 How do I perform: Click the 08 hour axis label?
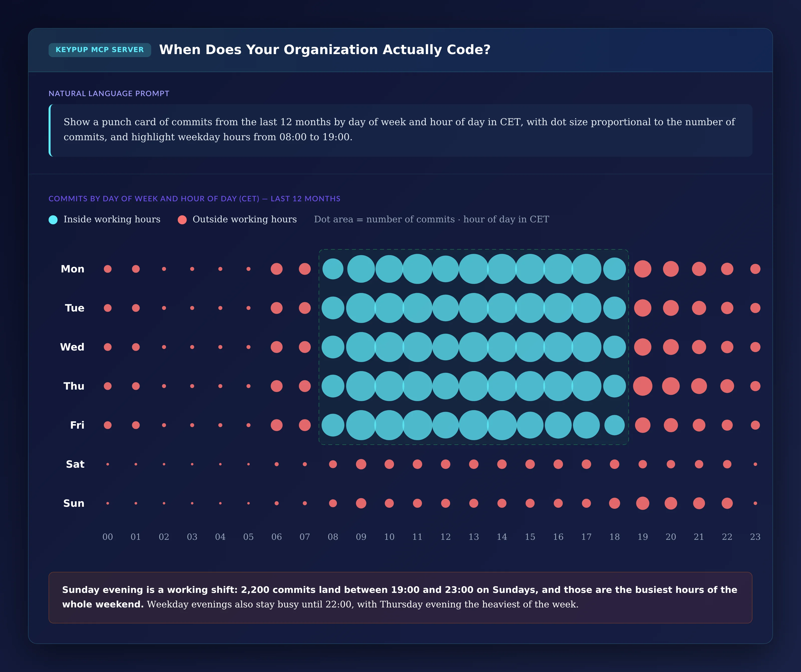[333, 537]
